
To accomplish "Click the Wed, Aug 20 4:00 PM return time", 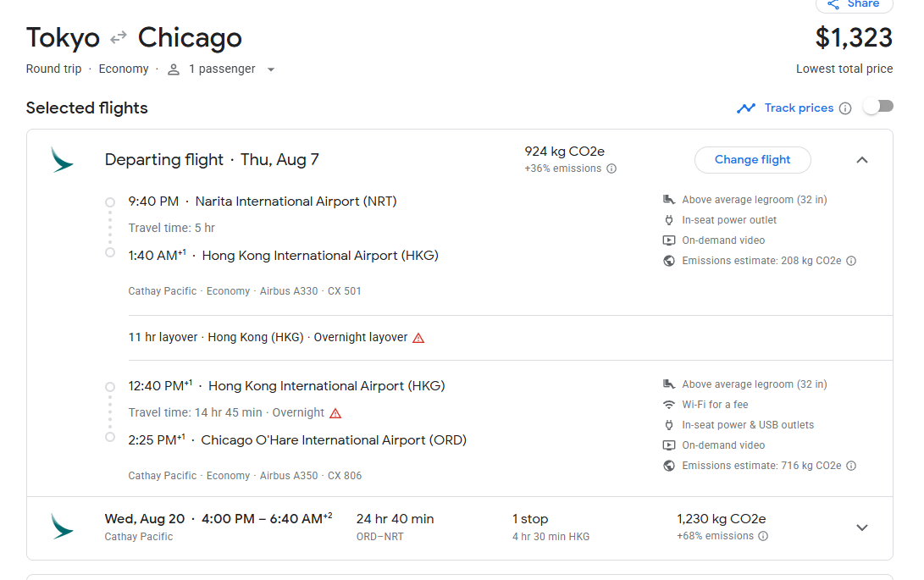I will pyautogui.click(x=219, y=519).
